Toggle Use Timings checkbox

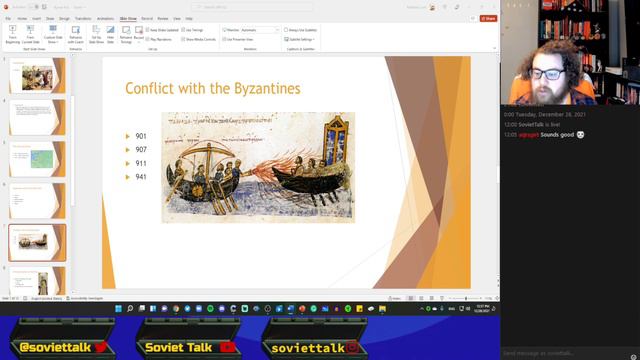pyautogui.click(x=192, y=30)
